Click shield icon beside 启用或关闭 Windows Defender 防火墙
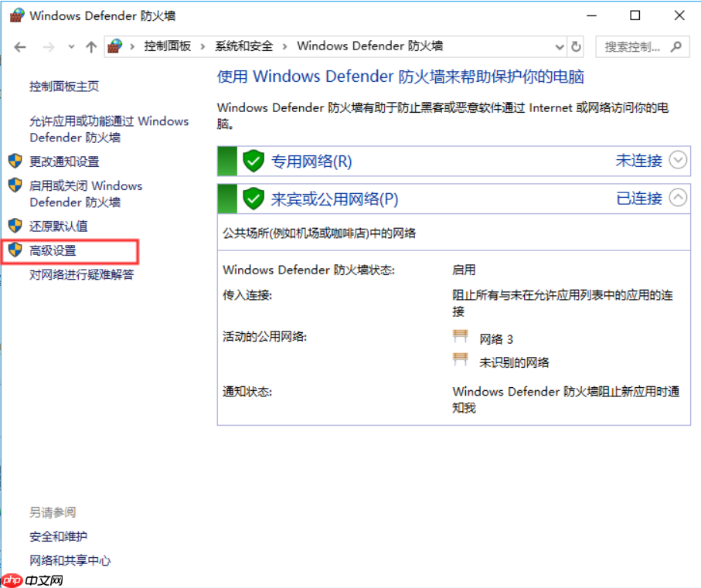The height and width of the screenshot is (588, 701). (x=15, y=185)
